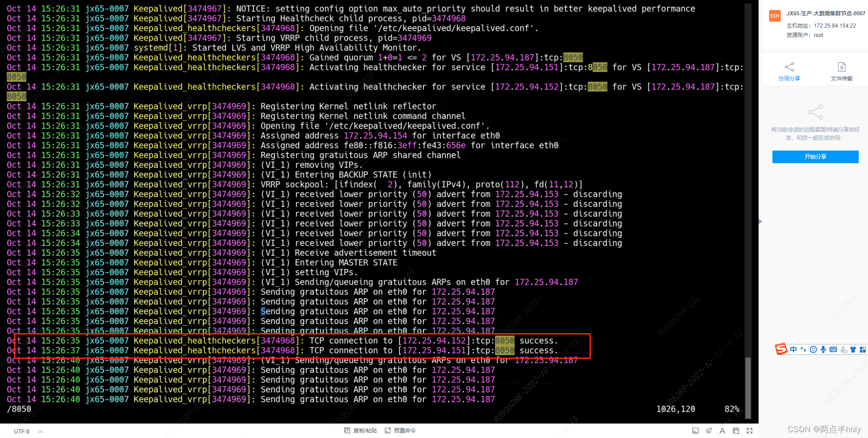This screenshot has height=438, width=868.
Task: Click the '(VI_1) setting VIPs.' log line
Action: pos(182,273)
